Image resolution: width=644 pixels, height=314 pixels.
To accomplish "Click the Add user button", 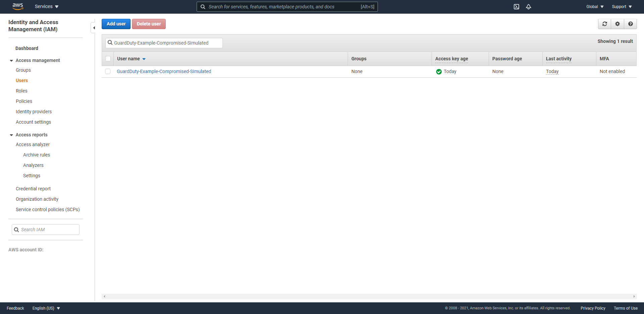I will (x=116, y=24).
